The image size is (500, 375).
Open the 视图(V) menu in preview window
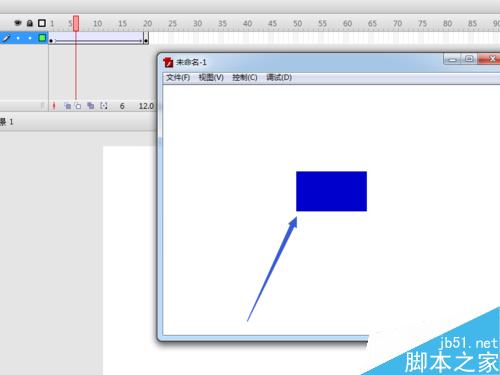click(211, 77)
